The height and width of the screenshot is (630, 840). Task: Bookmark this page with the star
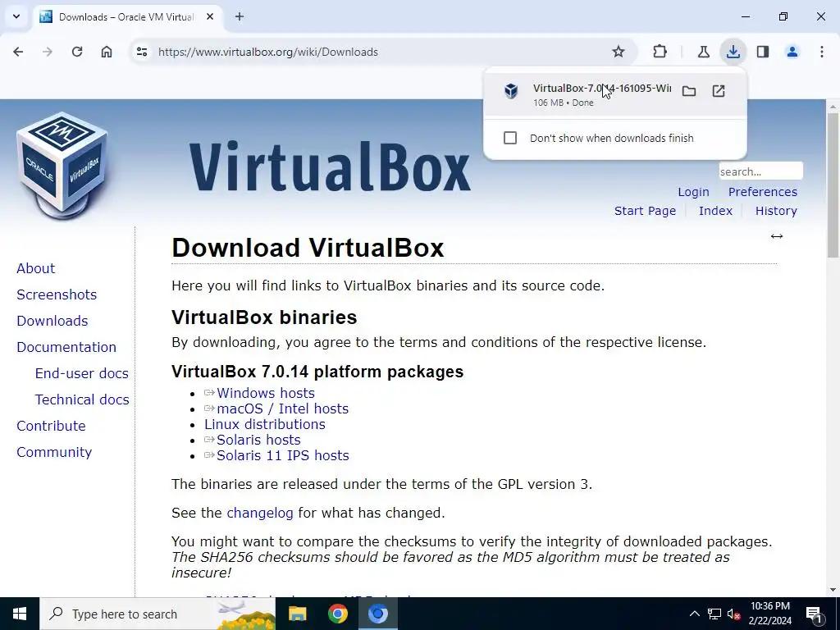pyautogui.click(x=619, y=52)
